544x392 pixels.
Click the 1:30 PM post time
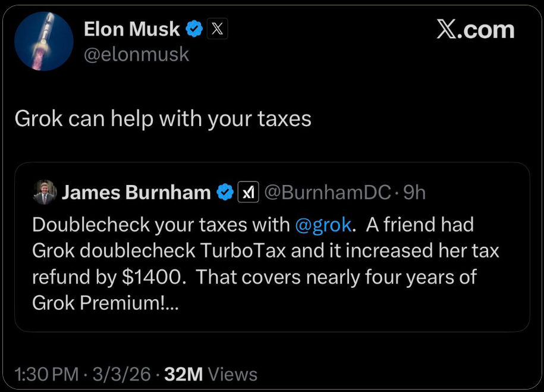(46, 374)
